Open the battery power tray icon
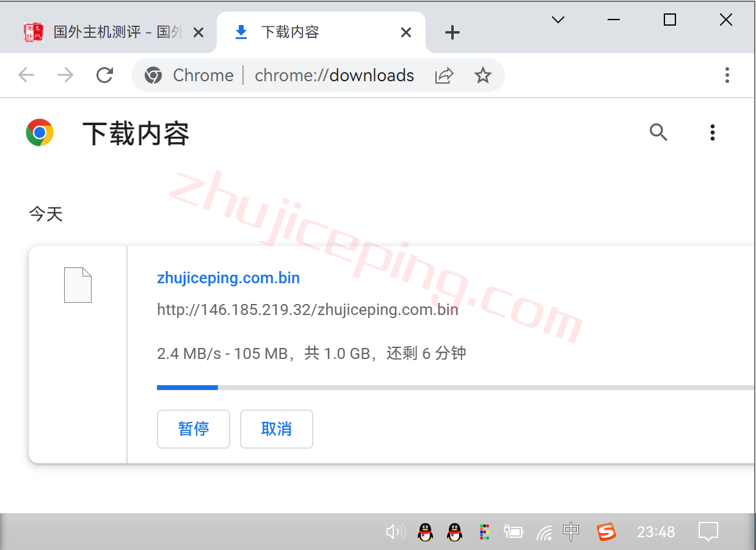The height and width of the screenshot is (550, 756). (x=514, y=532)
